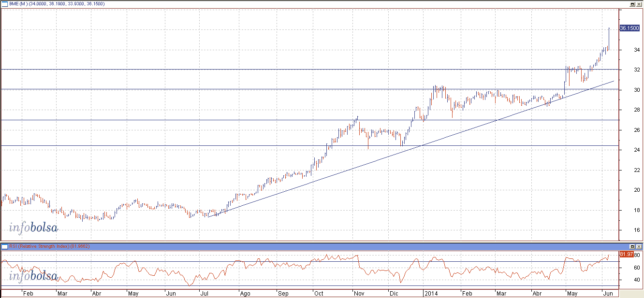Click the 40 level on RSI axis
Screen dimensions: 644x298
(637, 280)
